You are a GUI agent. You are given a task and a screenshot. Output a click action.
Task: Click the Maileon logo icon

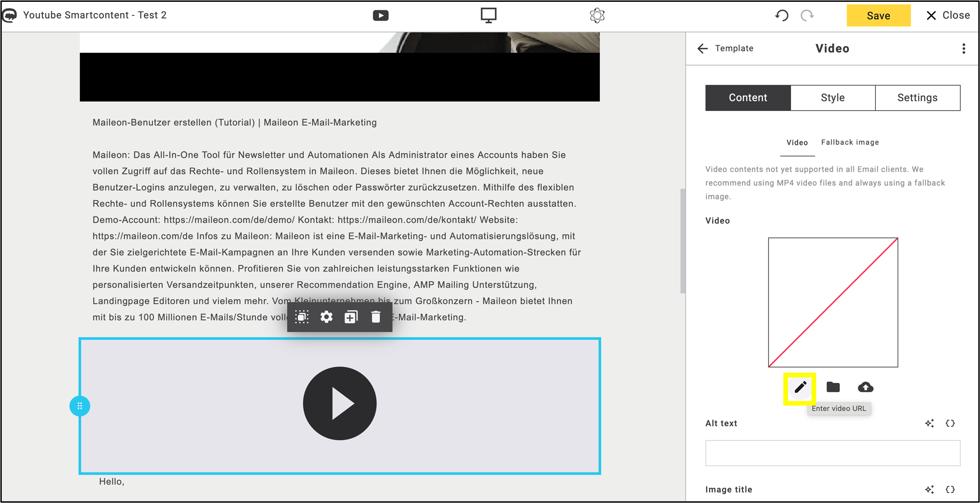coord(10,15)
